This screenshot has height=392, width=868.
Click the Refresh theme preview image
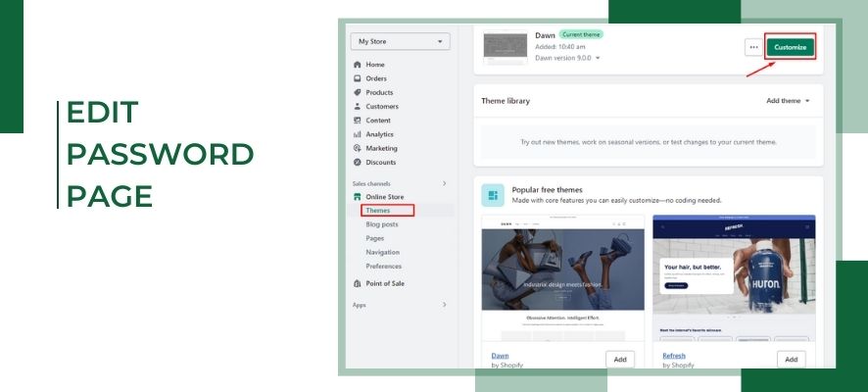click(734, 278)
